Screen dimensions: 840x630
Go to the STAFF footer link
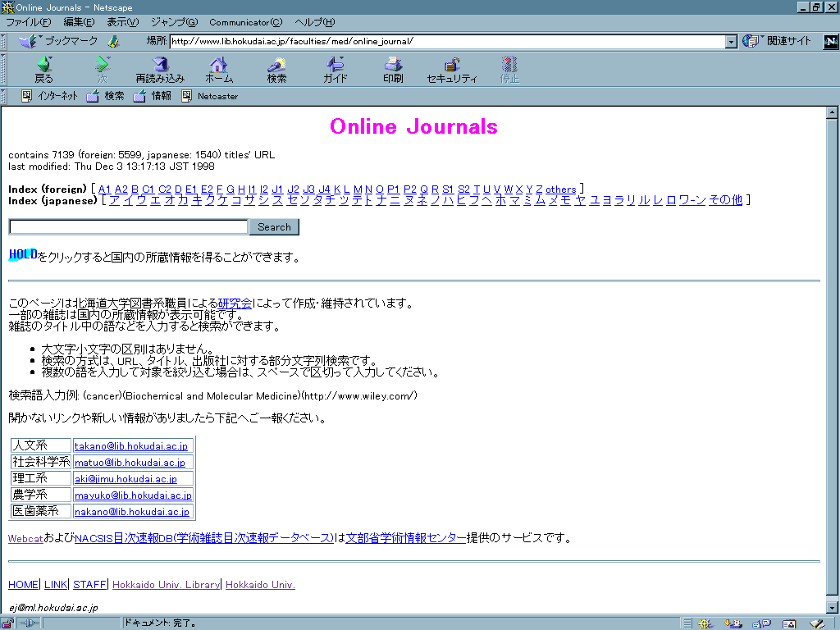tap(89, 584)
